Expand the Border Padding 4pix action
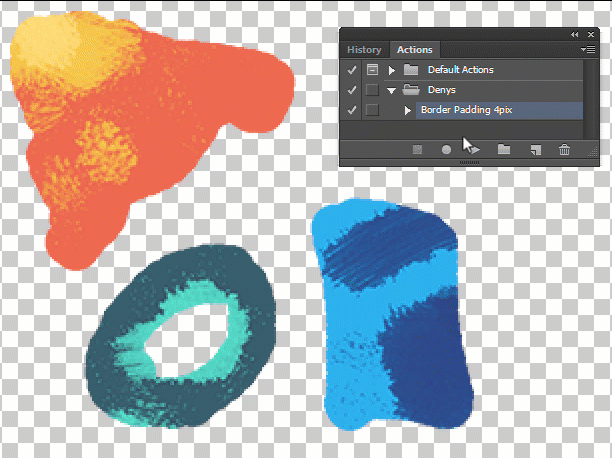 pyautogui.click(x=408, y=110)
